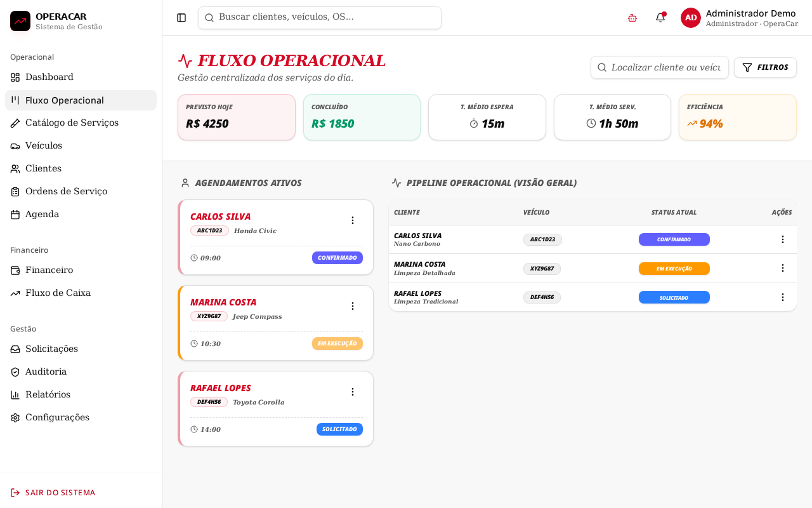This screenshot has width=812, height=508.
Task: Click Em Execução status in pipeline table
Action: coord(674,269)
